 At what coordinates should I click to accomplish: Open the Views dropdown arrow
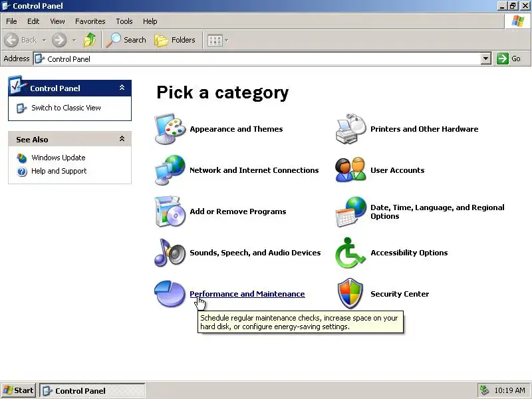pos(226,41)
